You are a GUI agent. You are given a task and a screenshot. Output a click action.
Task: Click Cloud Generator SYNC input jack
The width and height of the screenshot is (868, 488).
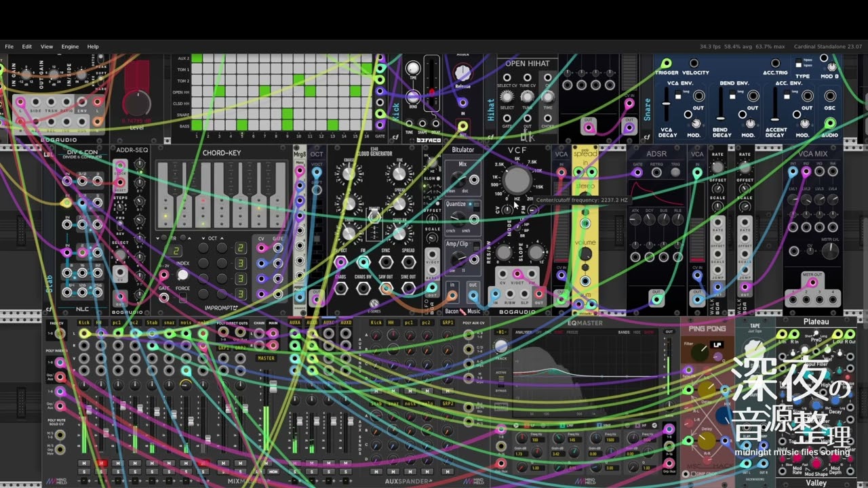point(386,262)
